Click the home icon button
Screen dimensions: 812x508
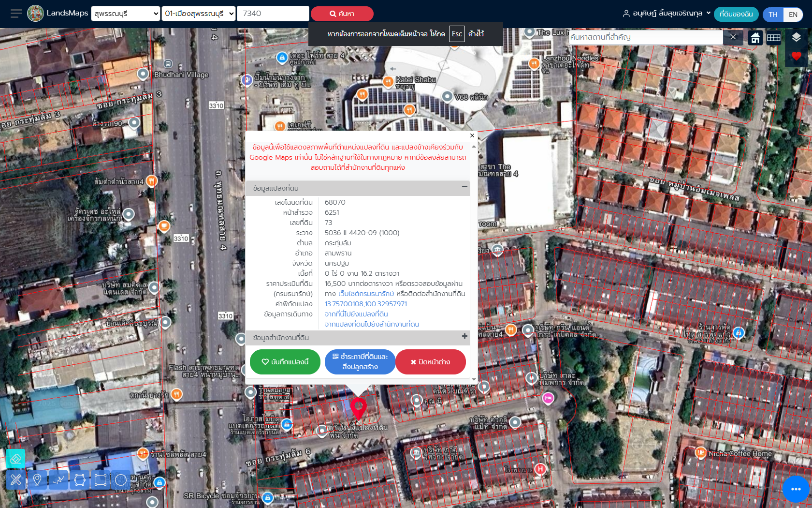point(755,37)
